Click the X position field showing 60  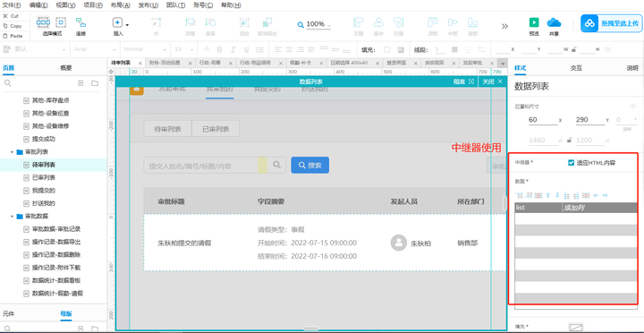543,120
